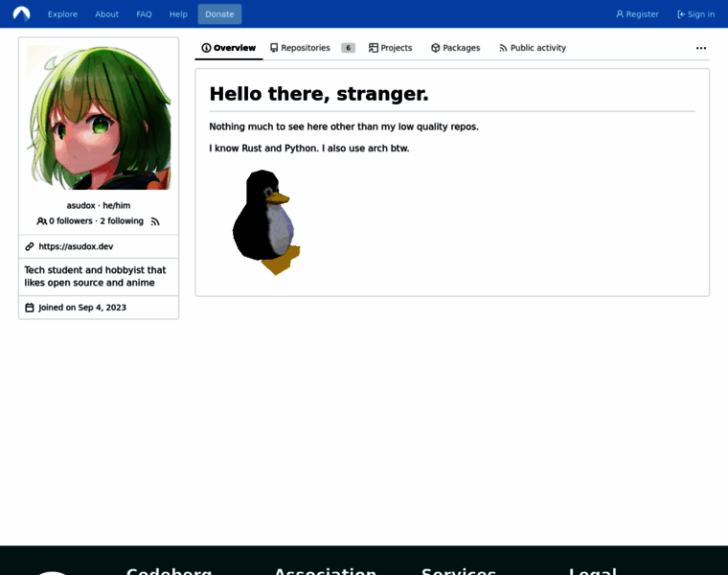Open the About page
Screen dimensions: 728x575
pos(106,14)
